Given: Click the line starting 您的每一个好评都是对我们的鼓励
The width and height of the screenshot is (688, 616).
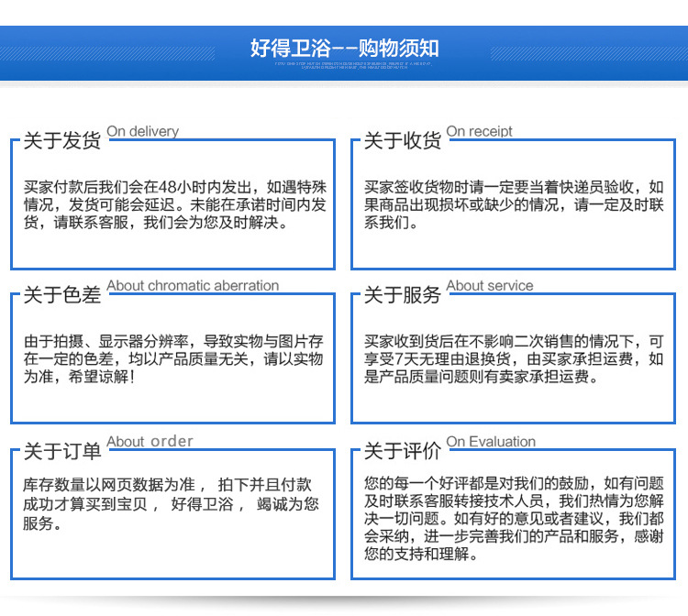Looking at the screenshot, I should point(514,483).
